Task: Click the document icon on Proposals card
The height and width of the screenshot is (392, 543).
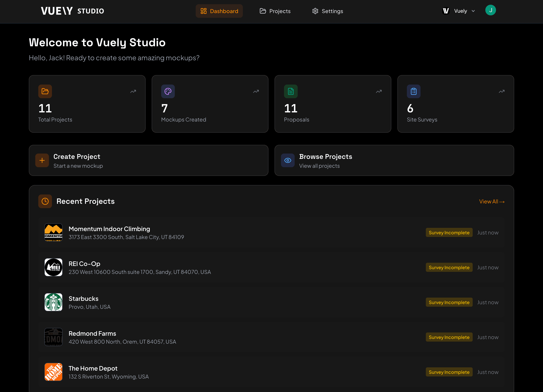Action: [291, 91]
